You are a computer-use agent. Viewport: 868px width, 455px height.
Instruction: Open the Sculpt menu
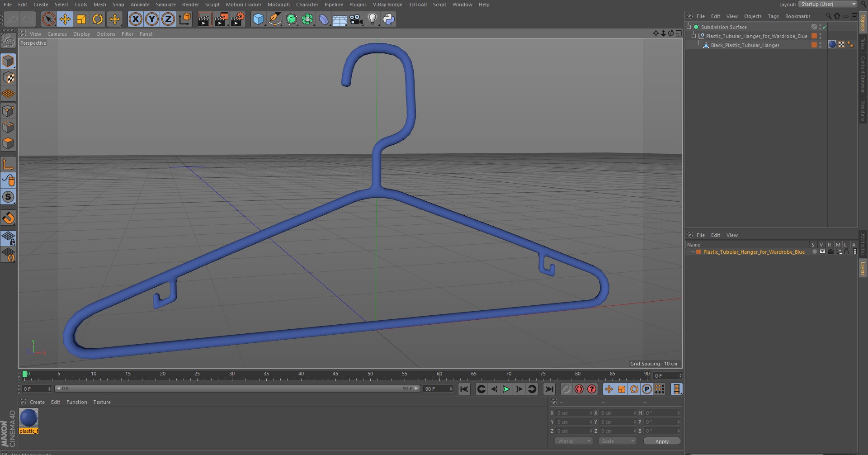(x=212, y=5)
